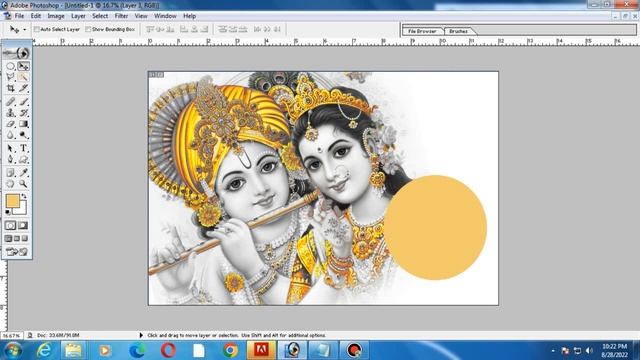Screen dimensions: 640x360
Task: Open the File Browser palette tab
Action: pos(422,31)
